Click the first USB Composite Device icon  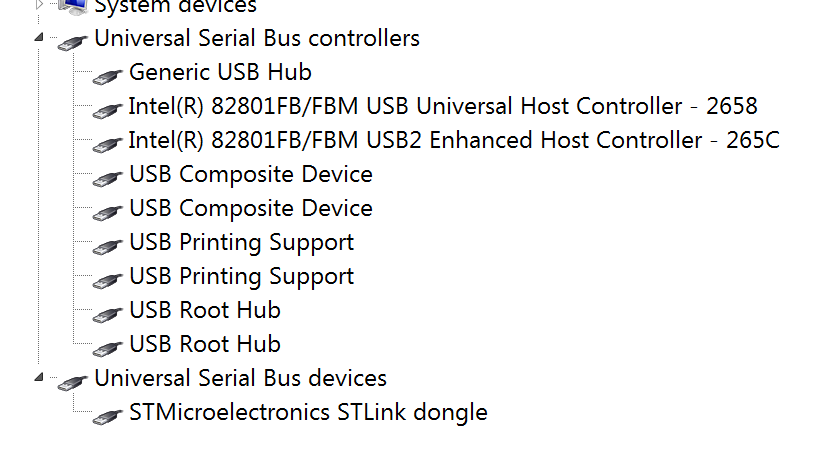107,176
